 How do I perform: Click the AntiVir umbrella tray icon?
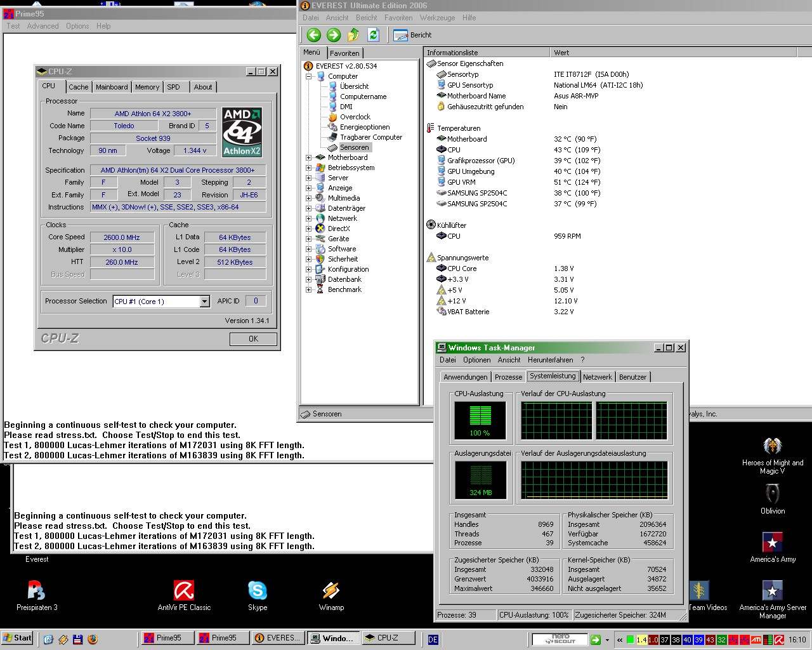778,640
